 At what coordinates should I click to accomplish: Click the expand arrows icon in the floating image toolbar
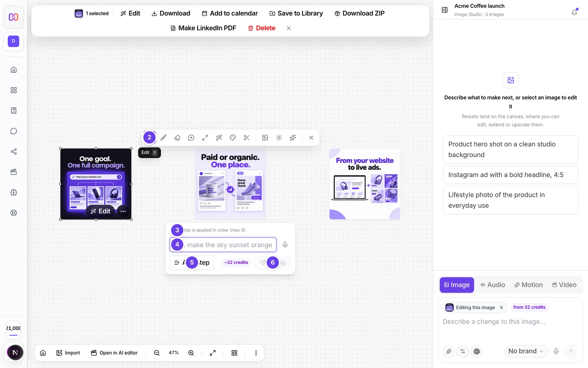[x=205, y=138]
